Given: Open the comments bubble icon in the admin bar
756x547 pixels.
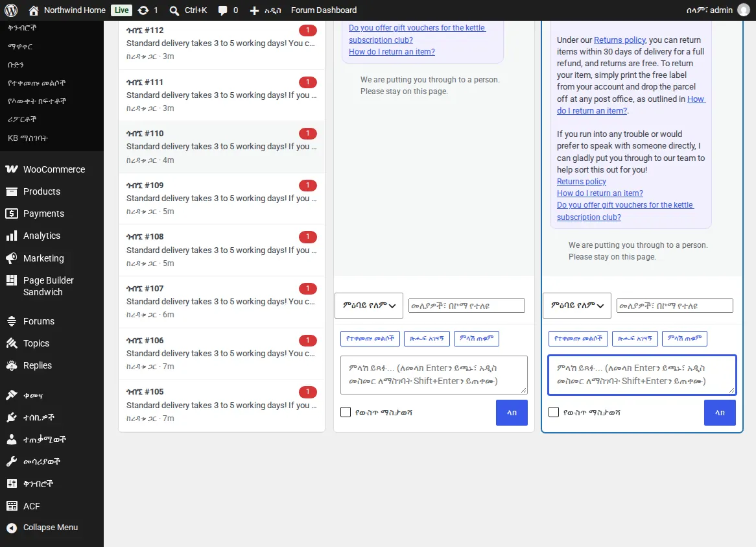Looking at the screenshot, I should coord(222,10).
